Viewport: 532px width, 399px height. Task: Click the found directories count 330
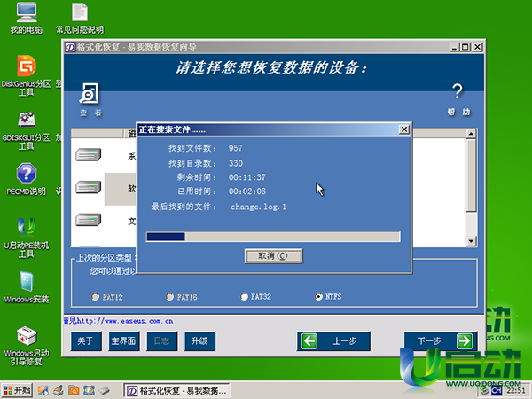pos(236,163)
